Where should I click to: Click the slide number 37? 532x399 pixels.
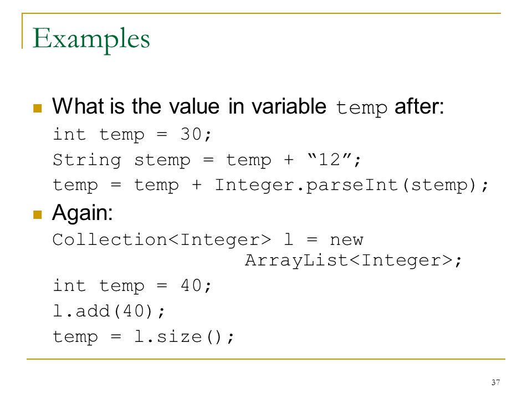tap(495, 382)
